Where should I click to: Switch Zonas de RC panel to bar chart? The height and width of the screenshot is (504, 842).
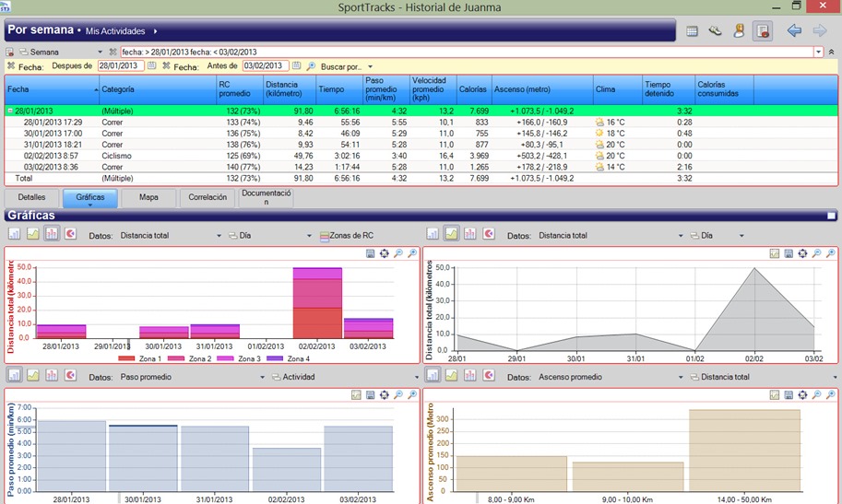[14, 234]
